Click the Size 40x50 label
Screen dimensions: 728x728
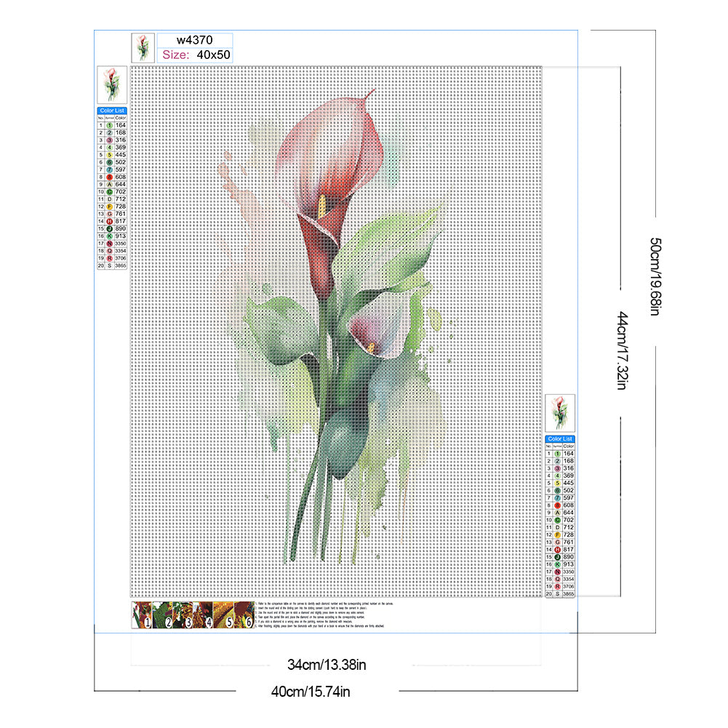[x=193, y=55]
